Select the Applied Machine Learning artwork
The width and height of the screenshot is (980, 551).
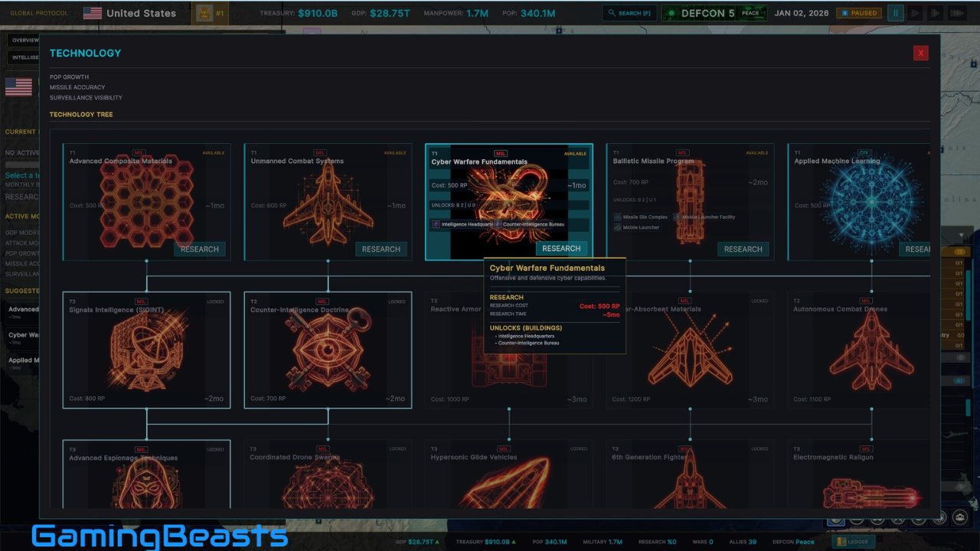coord(871,202)
